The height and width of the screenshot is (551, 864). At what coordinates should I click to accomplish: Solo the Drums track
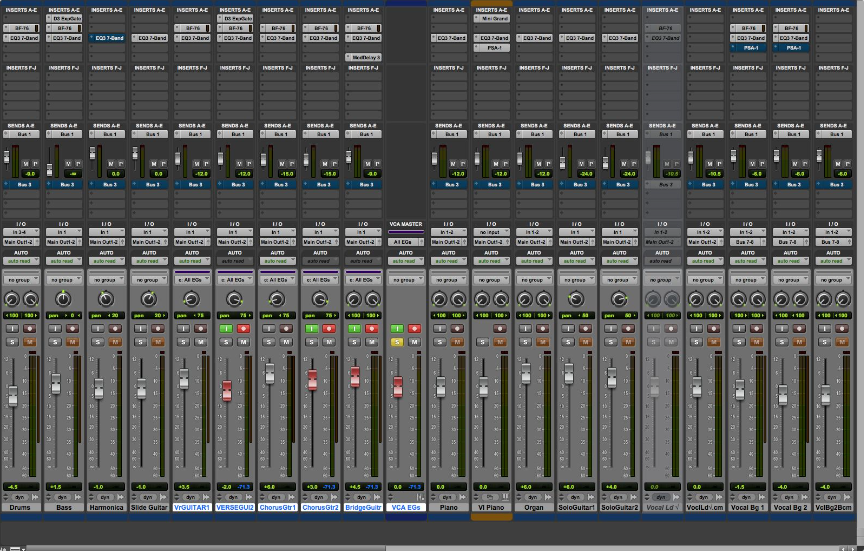click(12, 342)
